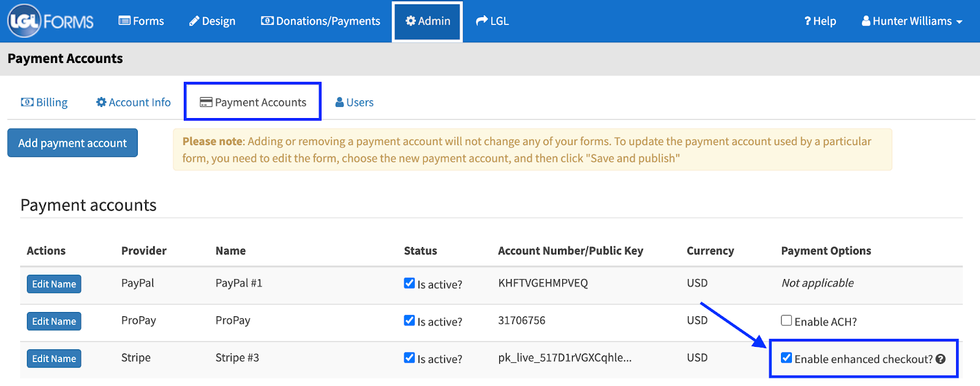
Task: Click the 'Please note' warning message
Action: [532, 149]
